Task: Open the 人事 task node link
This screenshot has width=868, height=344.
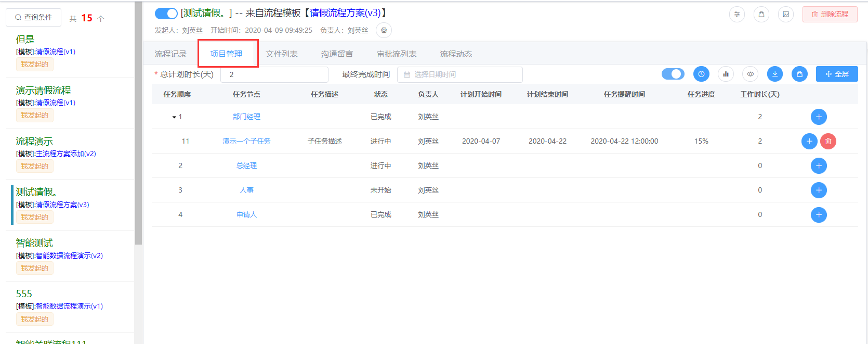Action: pos(246,190)
